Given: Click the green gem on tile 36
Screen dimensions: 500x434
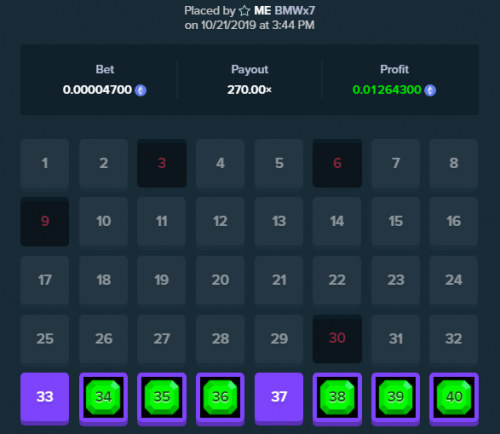Looking at the screenshot, I should point(220,397).
